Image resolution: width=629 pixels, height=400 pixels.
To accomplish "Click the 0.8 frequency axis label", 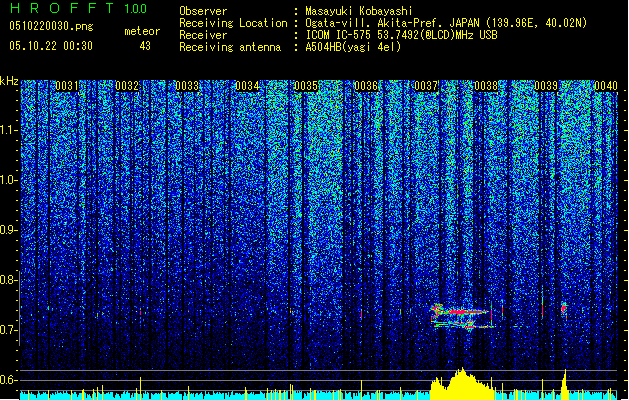I will [9, 280].
